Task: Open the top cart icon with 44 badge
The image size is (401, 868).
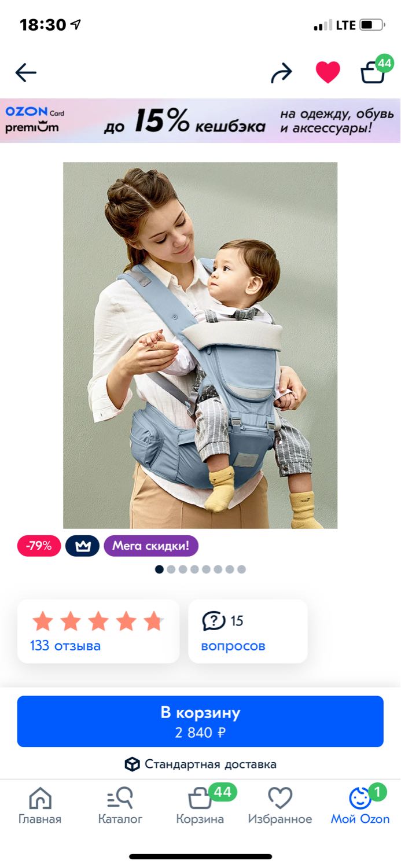Action: [x=376, y=70]
